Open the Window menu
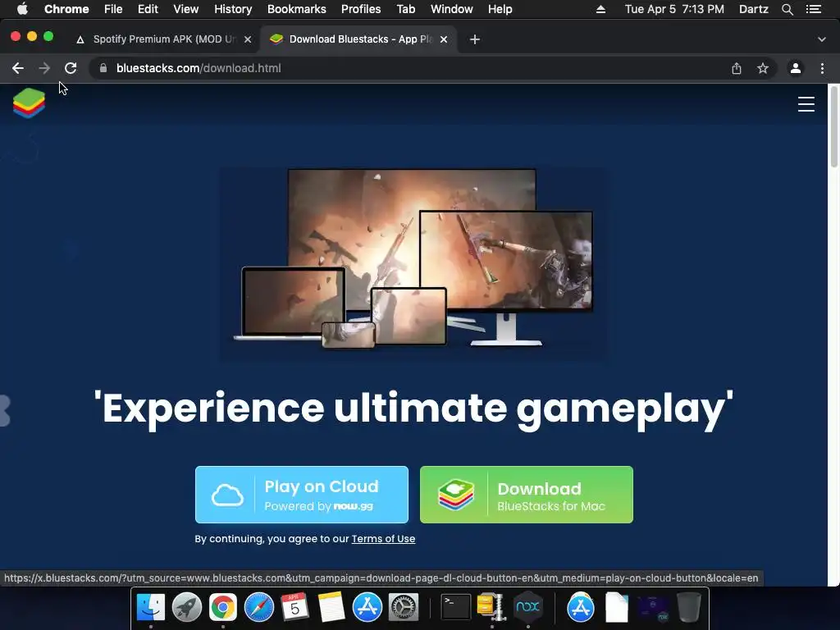This screenshot has width=840, height=630. (x=452, y=9)
